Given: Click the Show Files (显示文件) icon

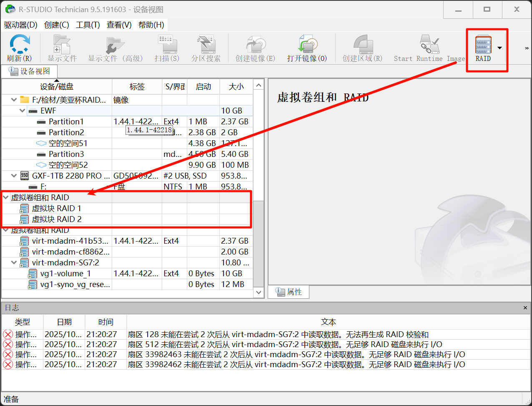Looking at the screenshot, I should click(62, 45).
